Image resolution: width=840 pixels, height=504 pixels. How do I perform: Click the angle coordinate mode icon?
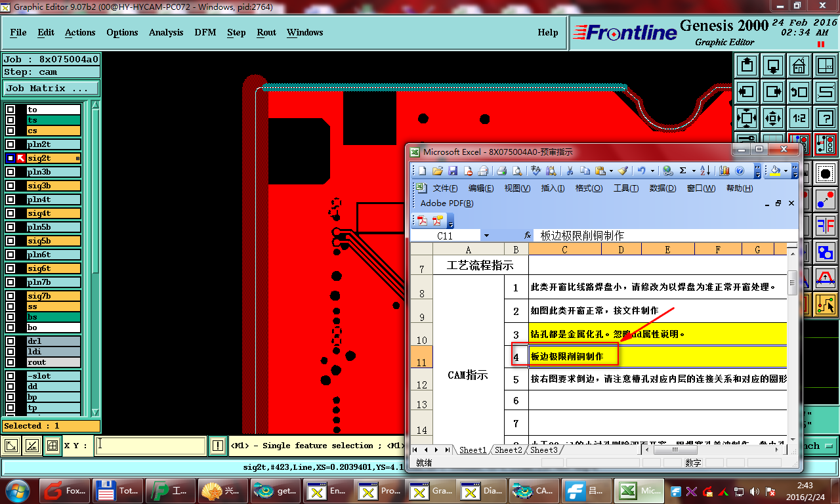click(x=31, y=446)
